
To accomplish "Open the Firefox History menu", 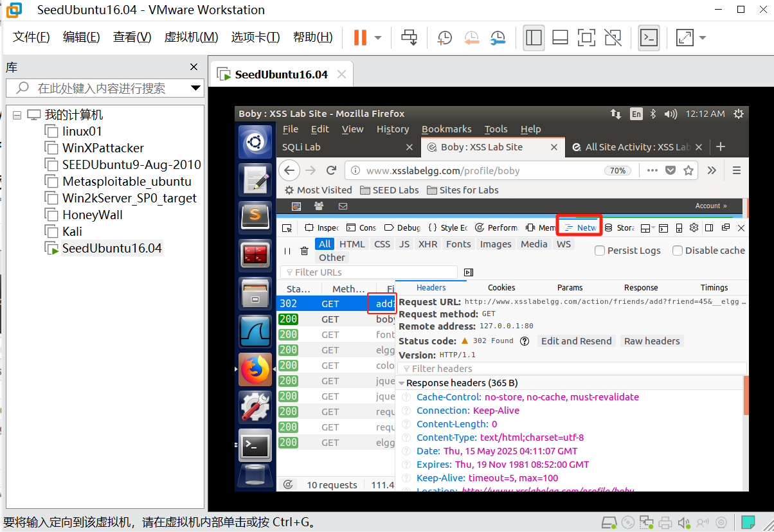I will click(393, 129).
